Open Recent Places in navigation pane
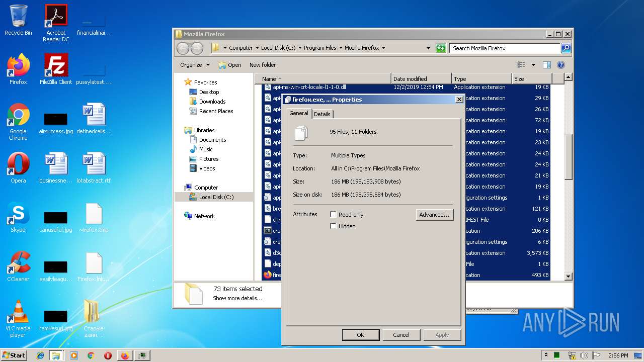The height and width of the screenshot is (362, 644). [216, 111]
